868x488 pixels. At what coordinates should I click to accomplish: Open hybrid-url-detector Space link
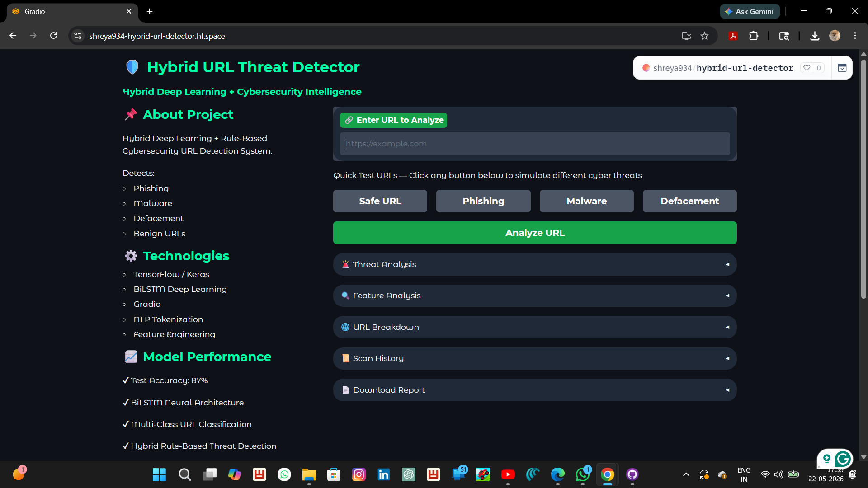(x=745, y=68)
